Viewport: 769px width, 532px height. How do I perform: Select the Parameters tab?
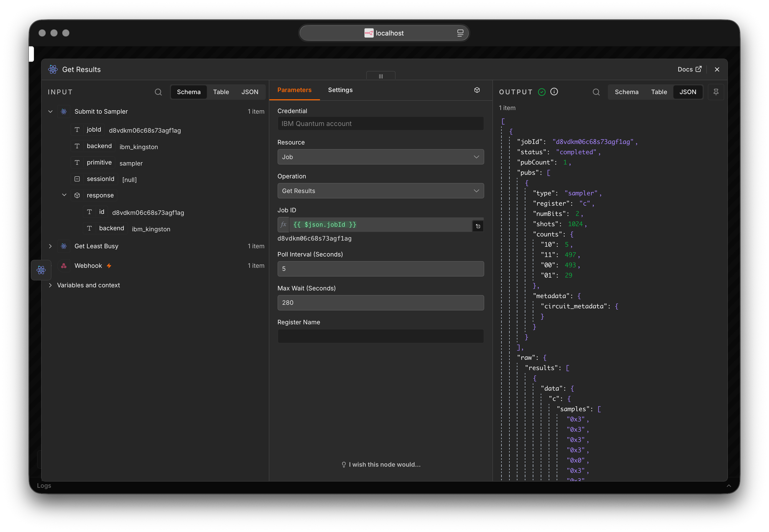[x=295, y=90]
